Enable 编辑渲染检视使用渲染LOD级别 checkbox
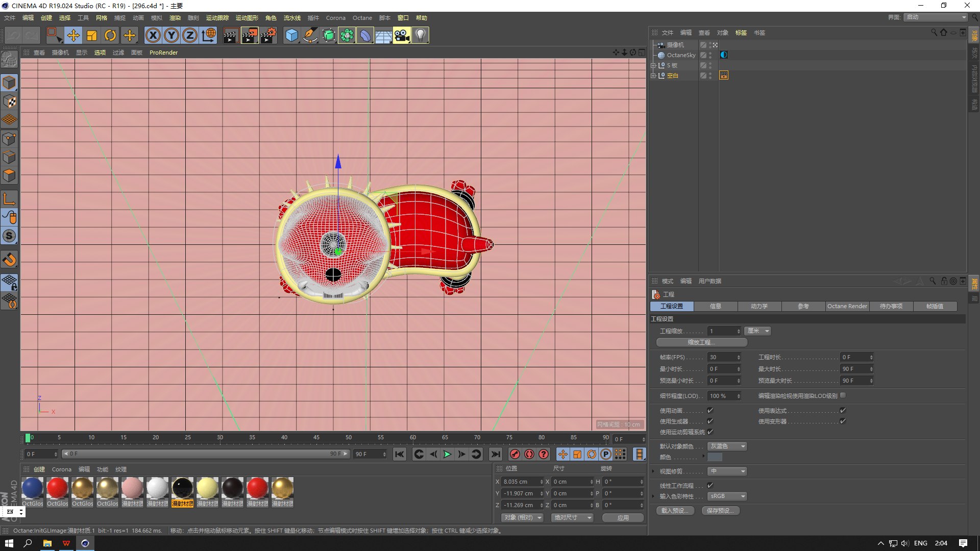 coord(843,395)
